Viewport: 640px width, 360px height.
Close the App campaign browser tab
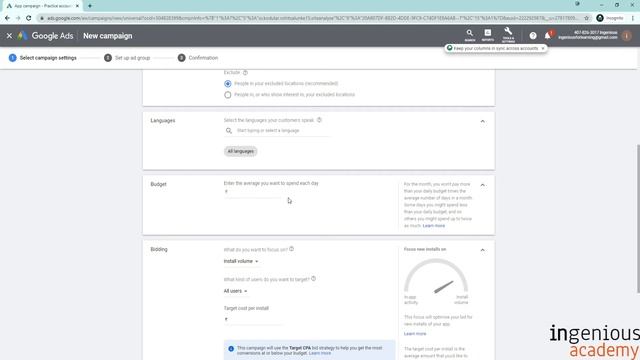[x=77, y=6]
